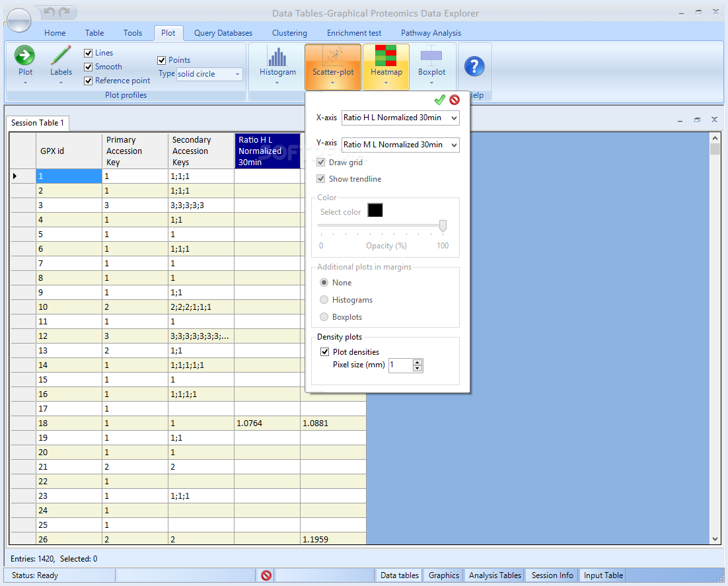Click the cell with value 1.0764
The image size is (728, 586).
tap(268, 423)
